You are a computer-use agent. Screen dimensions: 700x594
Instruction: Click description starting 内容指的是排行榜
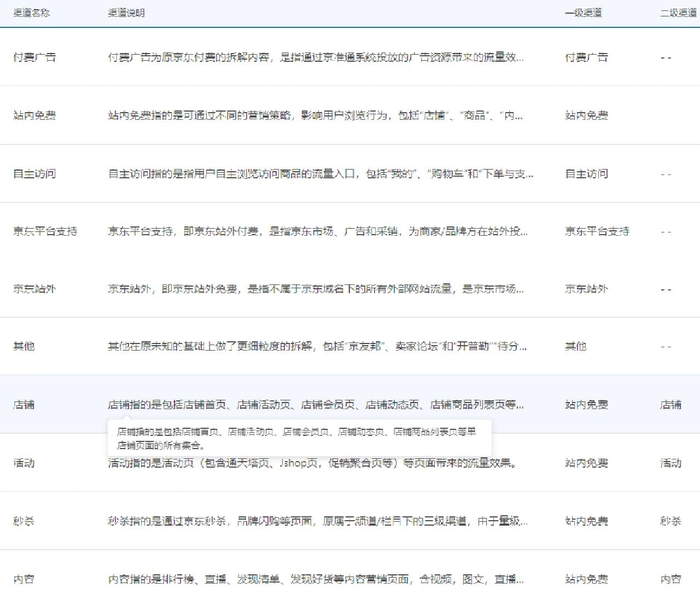pos(316,579)
